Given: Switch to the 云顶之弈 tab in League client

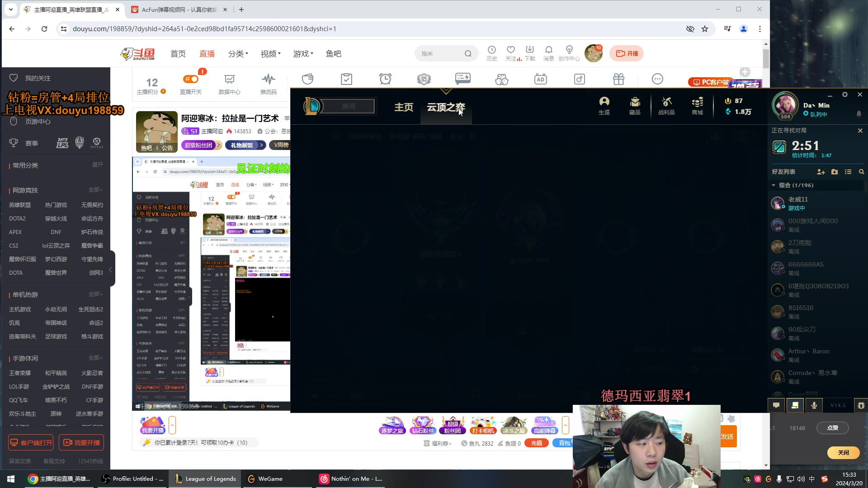Looking at the screenshot, I should [x=446, y=107].
